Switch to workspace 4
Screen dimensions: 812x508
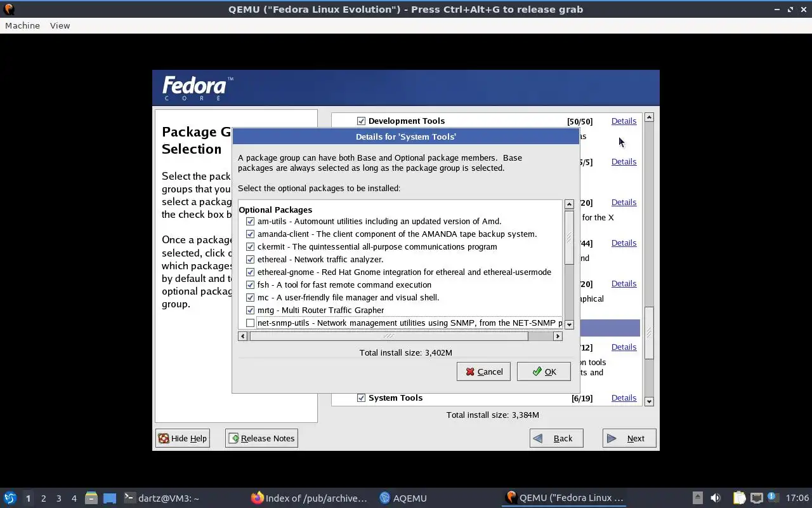74,498
